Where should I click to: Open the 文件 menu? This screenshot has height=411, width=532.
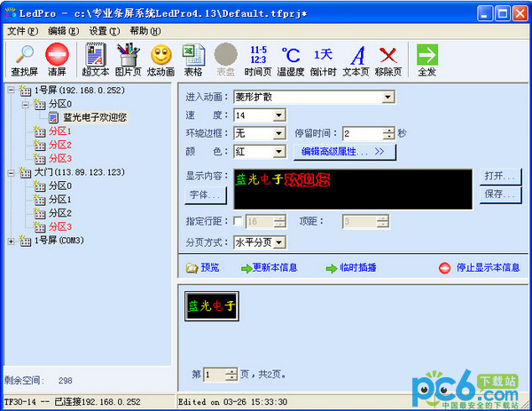pos(23,31)
